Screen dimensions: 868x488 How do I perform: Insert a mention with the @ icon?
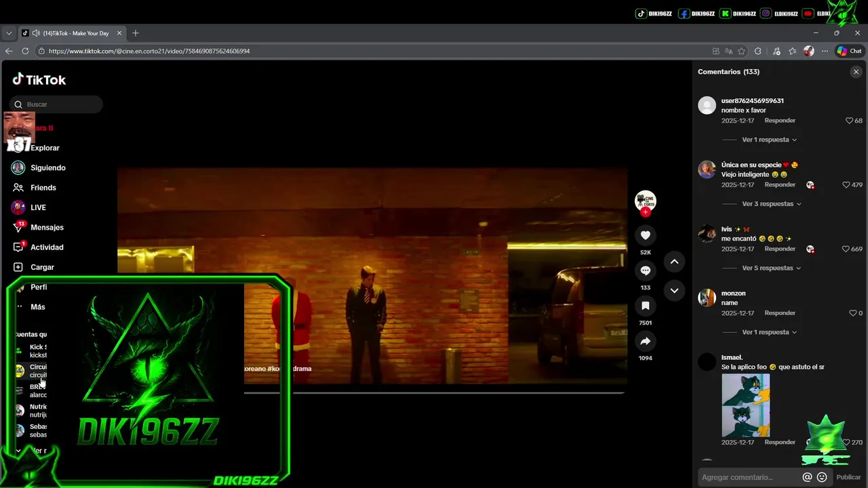point(807,477)
